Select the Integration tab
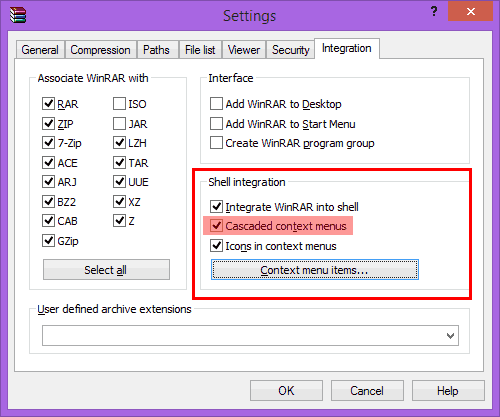This screenshot has width=500, height=417. click(347, 48)
